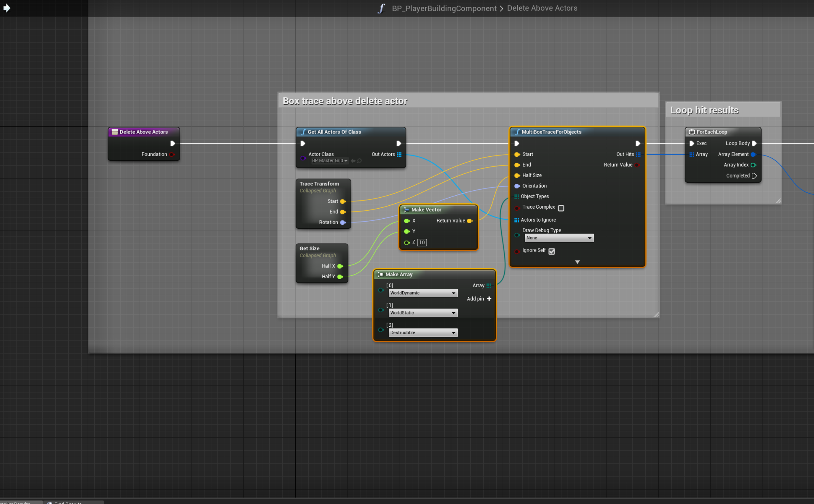Click the Foundation output pin
Viewport: 814px width, 504px height.
172,154
